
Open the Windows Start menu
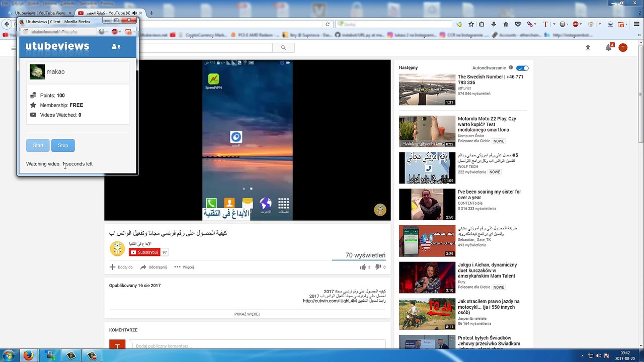(x=9, y=355)
